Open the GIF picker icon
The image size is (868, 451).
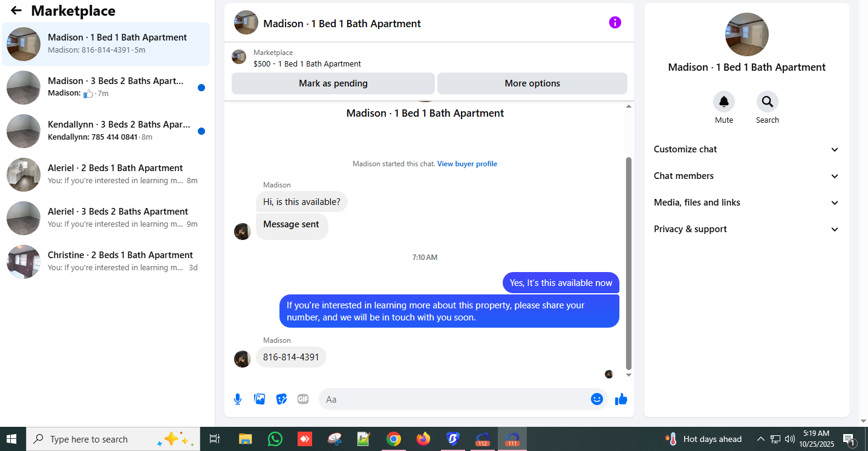tap(303, 399)
